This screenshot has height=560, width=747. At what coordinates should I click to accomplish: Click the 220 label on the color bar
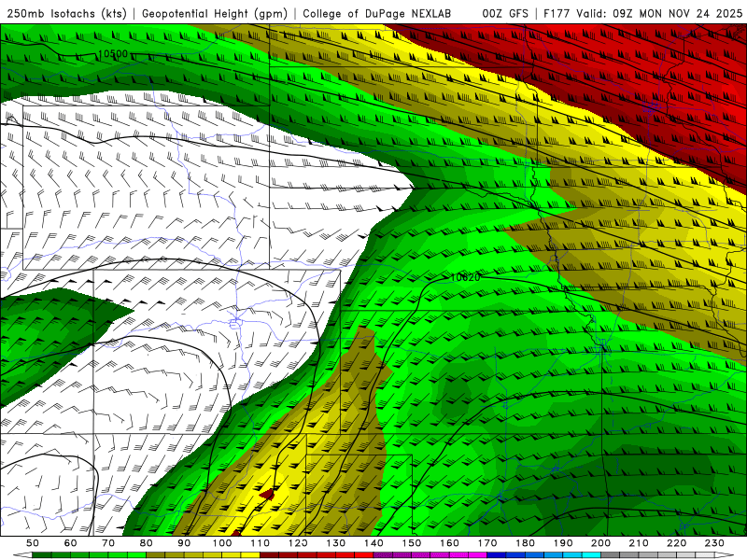[x=677, y=543]
